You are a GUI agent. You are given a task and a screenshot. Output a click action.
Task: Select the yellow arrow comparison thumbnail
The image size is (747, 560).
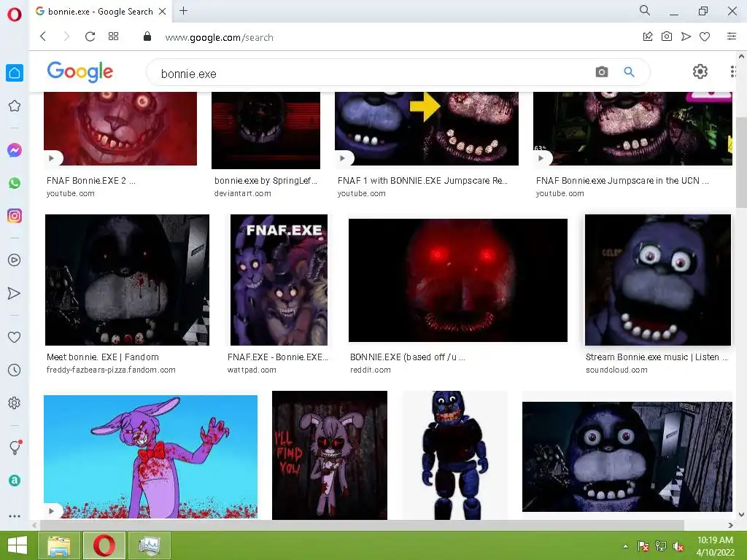tap(426, 128)
